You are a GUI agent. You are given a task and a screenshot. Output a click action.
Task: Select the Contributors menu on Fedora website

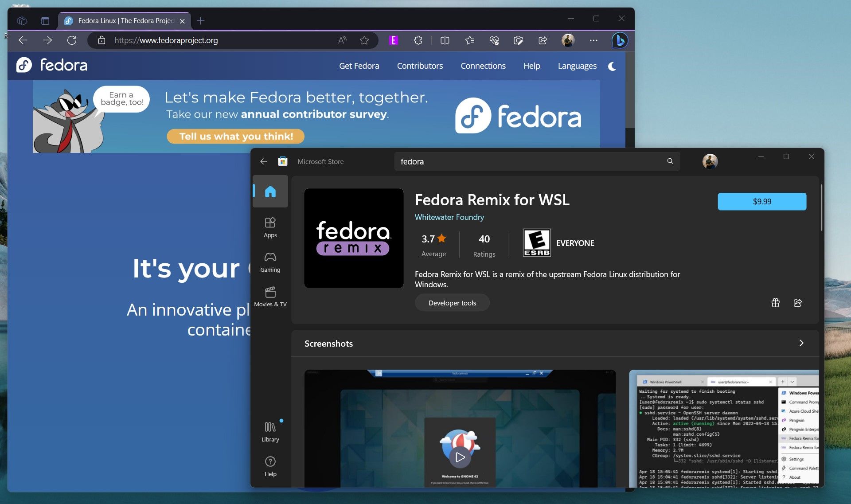point(420,66)
